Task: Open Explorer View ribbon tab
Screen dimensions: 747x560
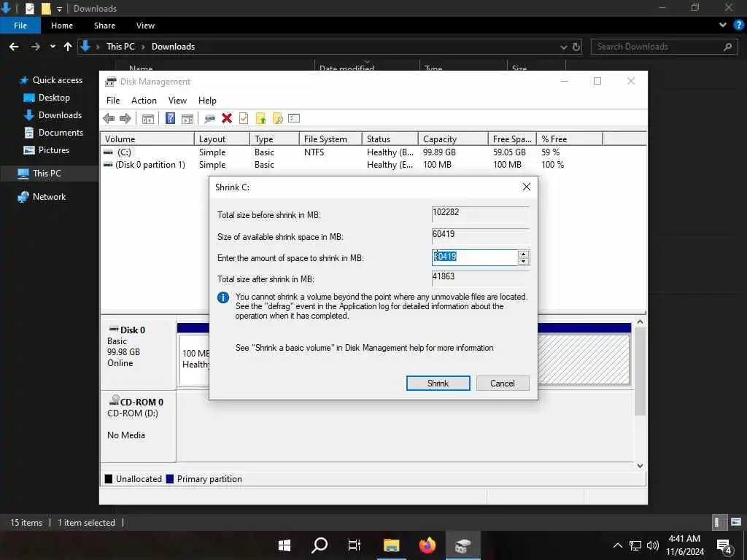Action: click(x=145, y=26)
